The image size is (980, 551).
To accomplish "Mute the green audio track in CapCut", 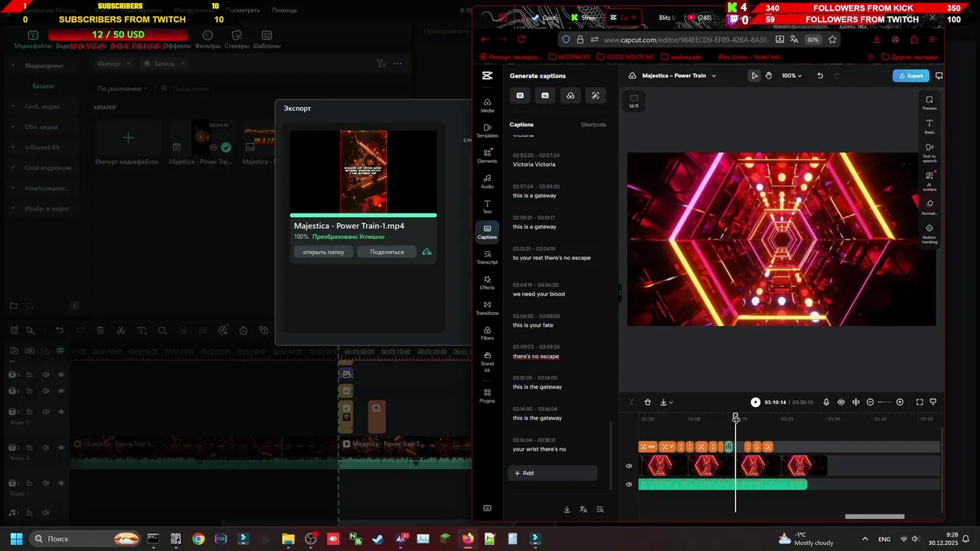I will tap(629, 484).
